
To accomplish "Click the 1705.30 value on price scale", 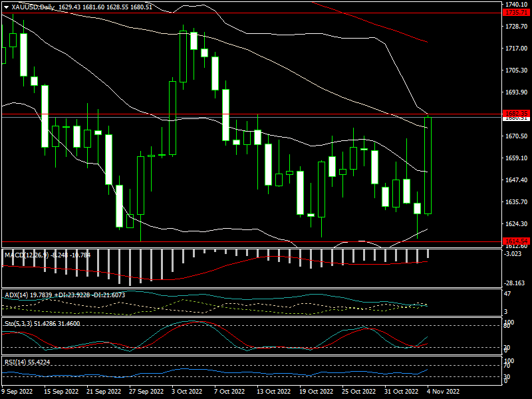I will coord(516,70).
